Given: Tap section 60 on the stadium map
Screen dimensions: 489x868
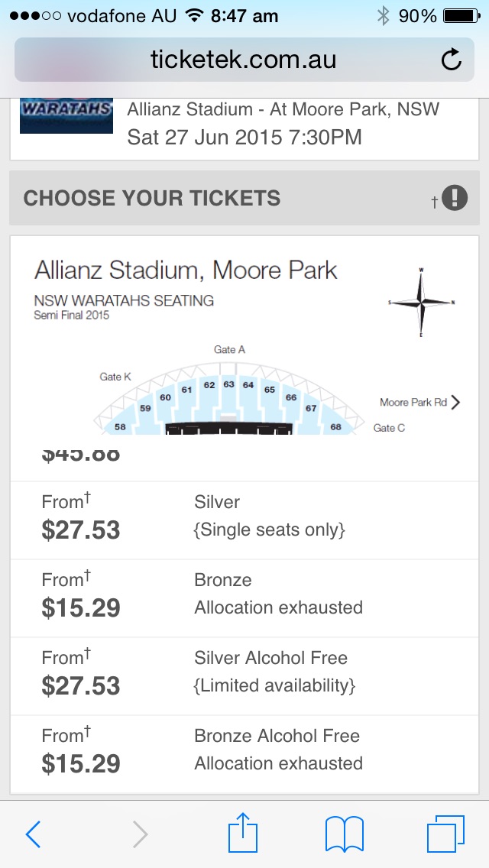Looking at the screenshot, I should click(166, 397).
